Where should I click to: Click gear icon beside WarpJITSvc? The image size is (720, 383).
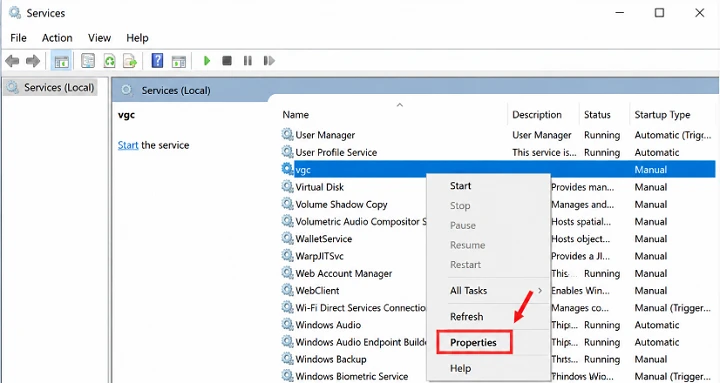(287, 255)
